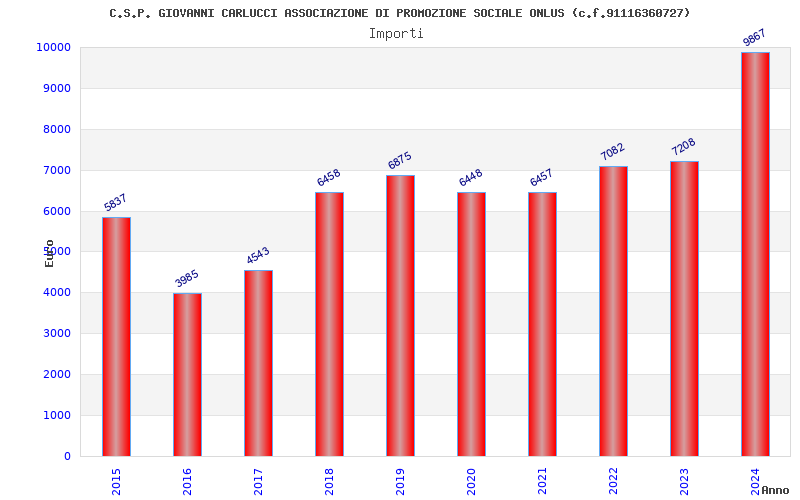Click the value label 9867
This screenshot has width=800, height=500.
[754, 38]
